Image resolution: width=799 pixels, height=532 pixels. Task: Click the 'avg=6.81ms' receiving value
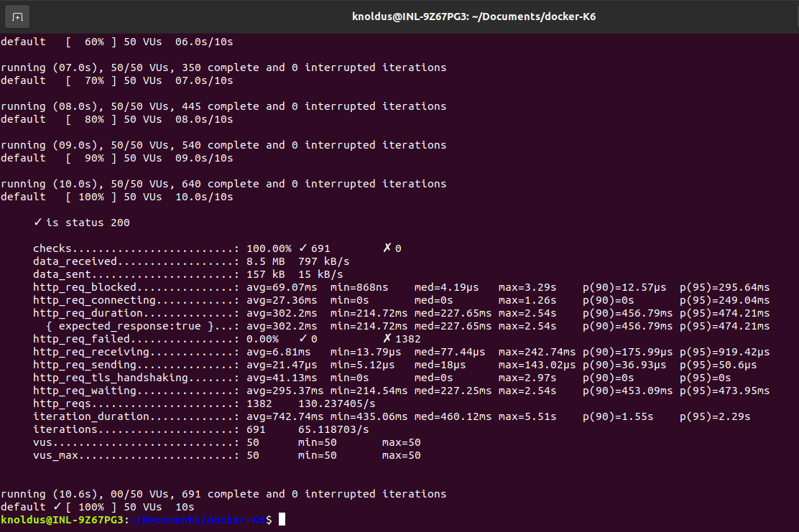pos(278,352)
